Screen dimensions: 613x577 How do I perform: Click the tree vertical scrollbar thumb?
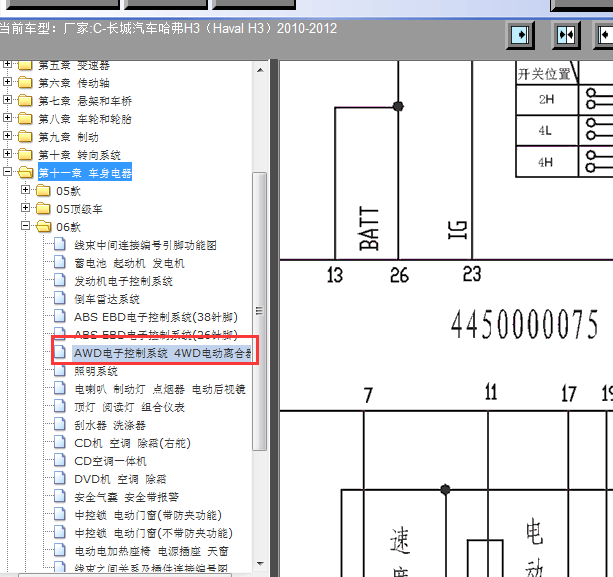click(260, 312)
